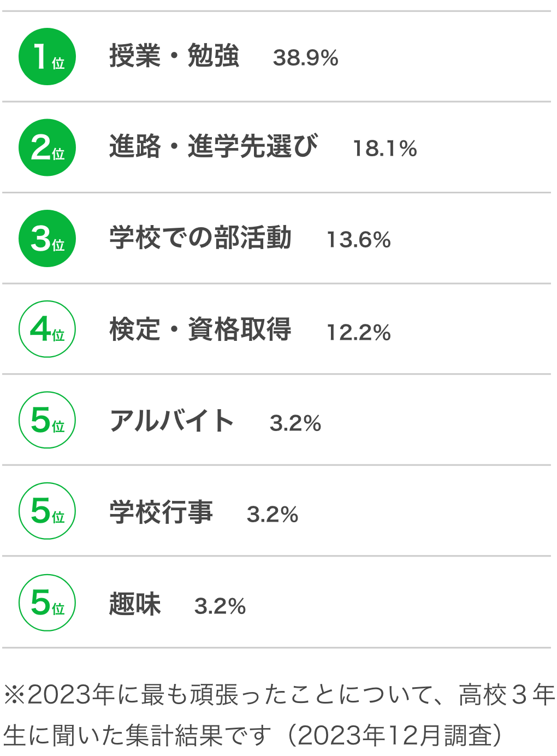
Task: Click the 3.2% value next to 趣味
Action: click(220, 606)
